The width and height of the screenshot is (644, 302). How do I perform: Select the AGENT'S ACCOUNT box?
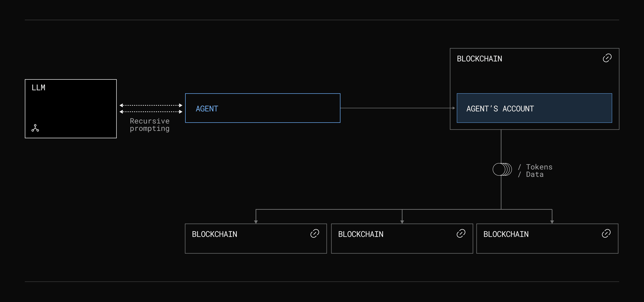(x=534, y=108)
